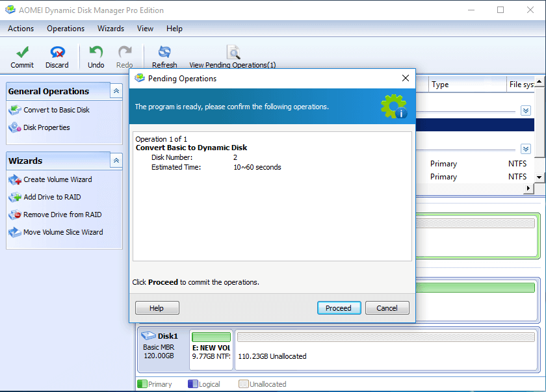Click the Disk Properties icon
The width and height of the screenshot is (546, 392).
point(15,127)
